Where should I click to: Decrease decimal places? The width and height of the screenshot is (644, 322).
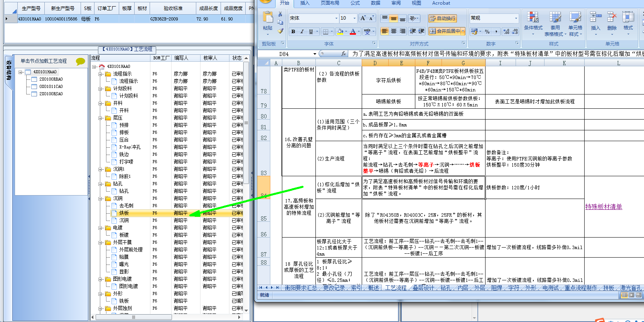tap(515, 32)
